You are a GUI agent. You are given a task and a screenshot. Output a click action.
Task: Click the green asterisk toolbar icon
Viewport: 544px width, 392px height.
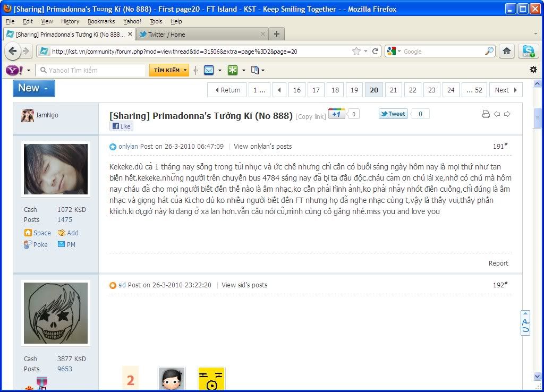tap(233, 71)
